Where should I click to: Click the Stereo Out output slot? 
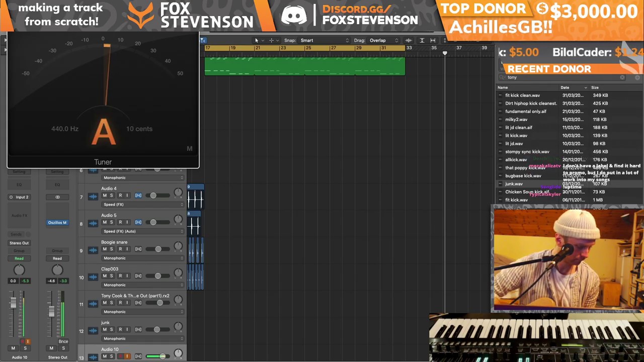tap(19, 243)
